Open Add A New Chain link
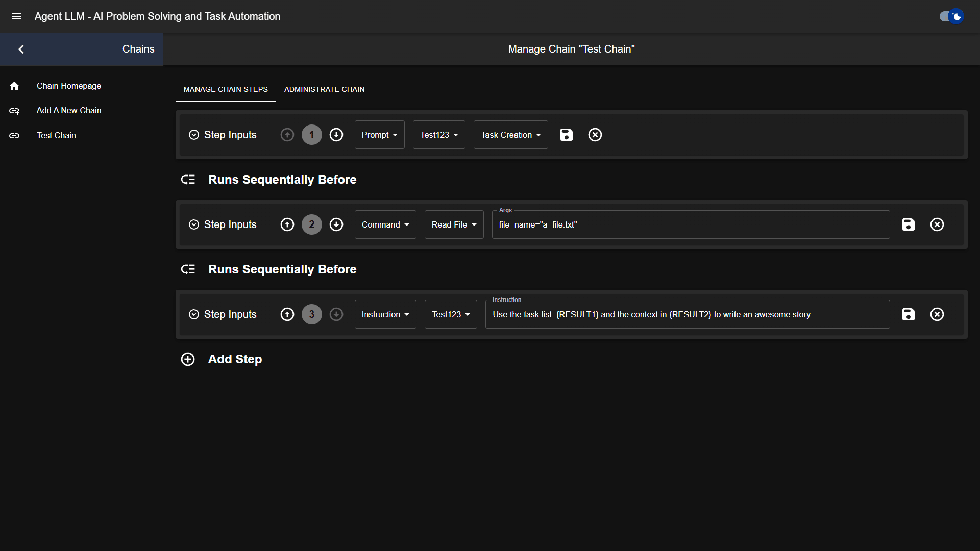The width and height of the screenshot is (980, 551). [69, 110]
